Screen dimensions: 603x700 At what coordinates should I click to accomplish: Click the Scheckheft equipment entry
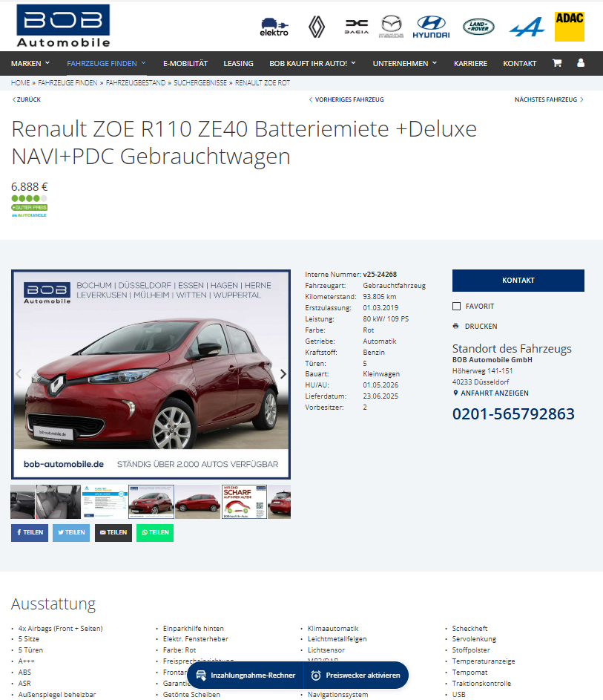(469, 628)
